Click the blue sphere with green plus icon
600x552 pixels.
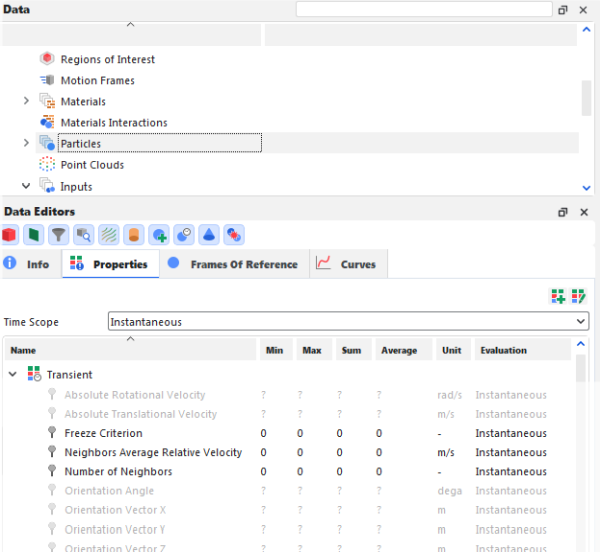click(x=159, y=234)
